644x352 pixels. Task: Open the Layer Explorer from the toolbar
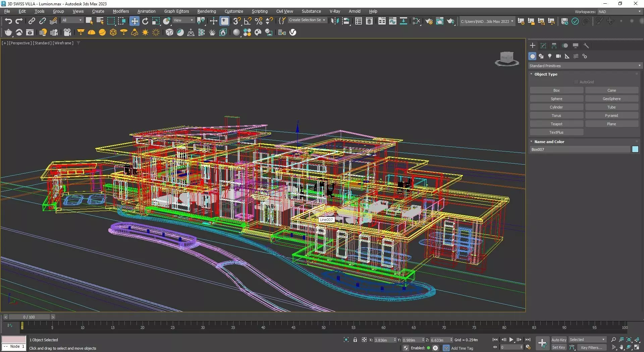click(369, 21)
